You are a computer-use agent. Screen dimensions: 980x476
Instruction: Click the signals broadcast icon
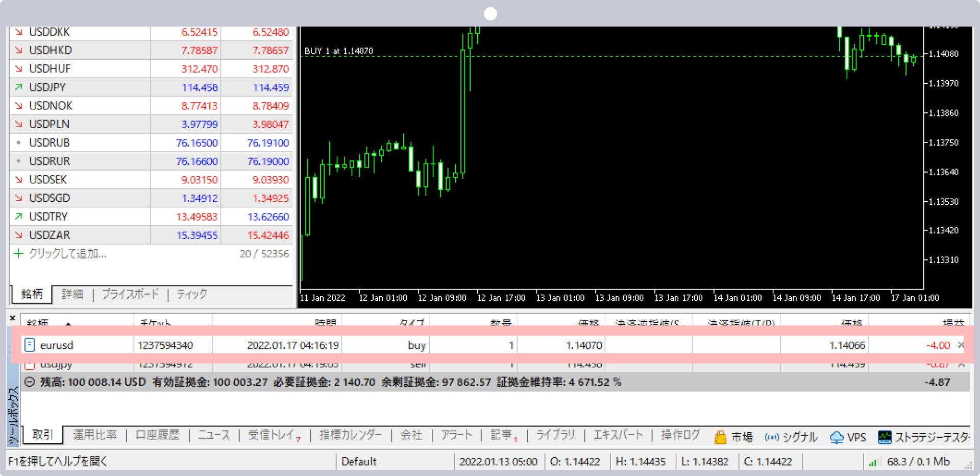[x=772, y=437]
